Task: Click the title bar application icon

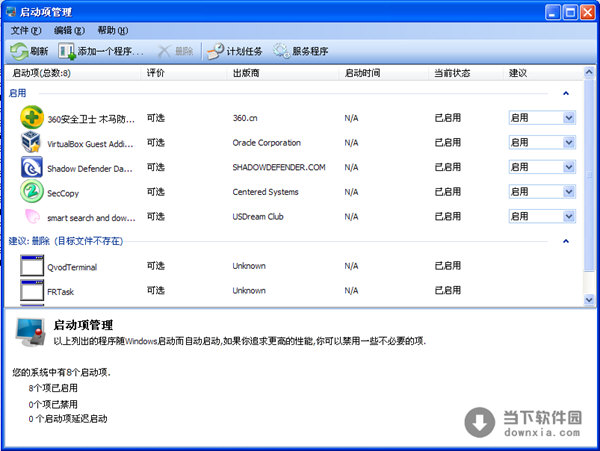Action: (x=11, y=12)
